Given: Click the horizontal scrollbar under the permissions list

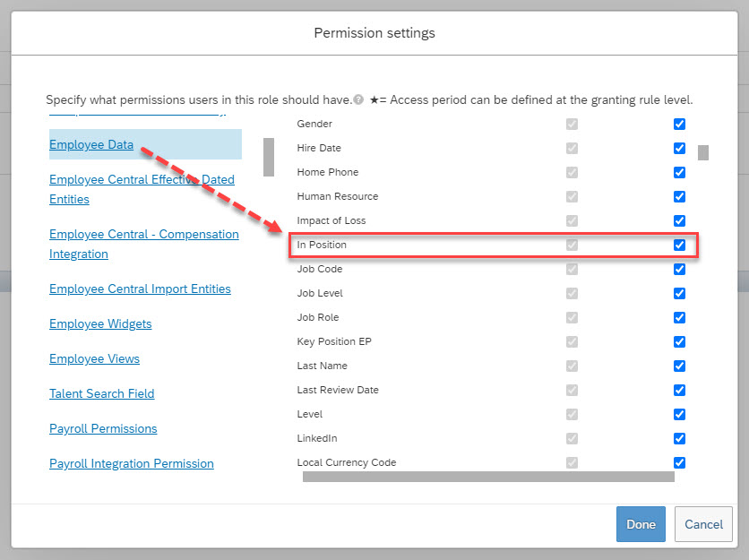Looking at the screenshot, I should tap(488, 477).
